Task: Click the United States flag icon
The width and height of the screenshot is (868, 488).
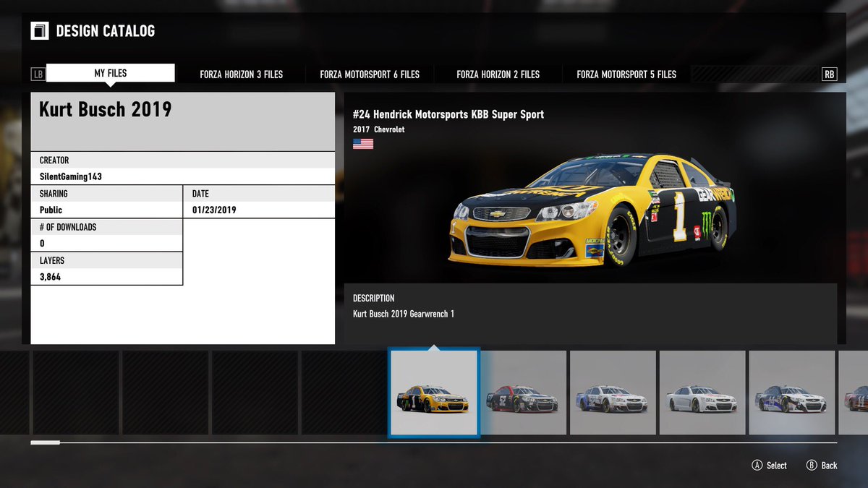Action: coord(363,144)
